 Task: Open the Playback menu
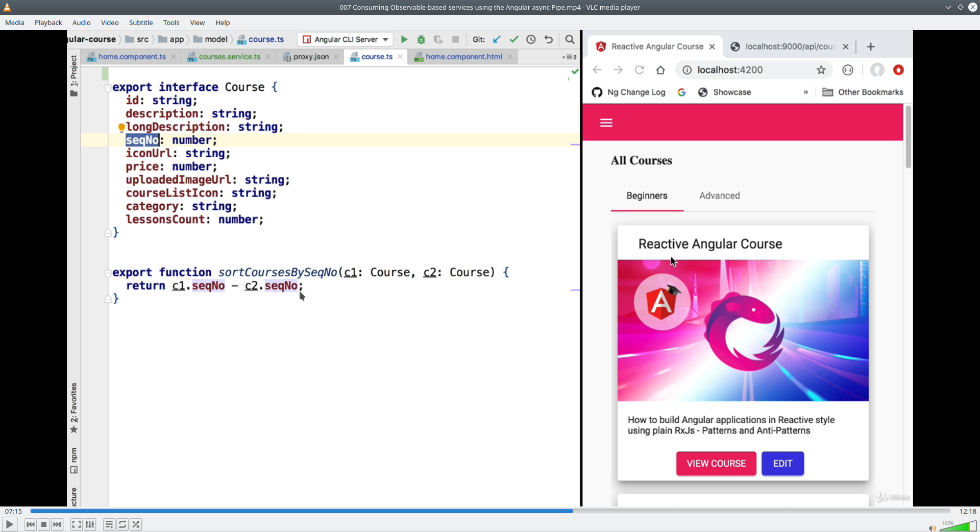tap(48, 22)
